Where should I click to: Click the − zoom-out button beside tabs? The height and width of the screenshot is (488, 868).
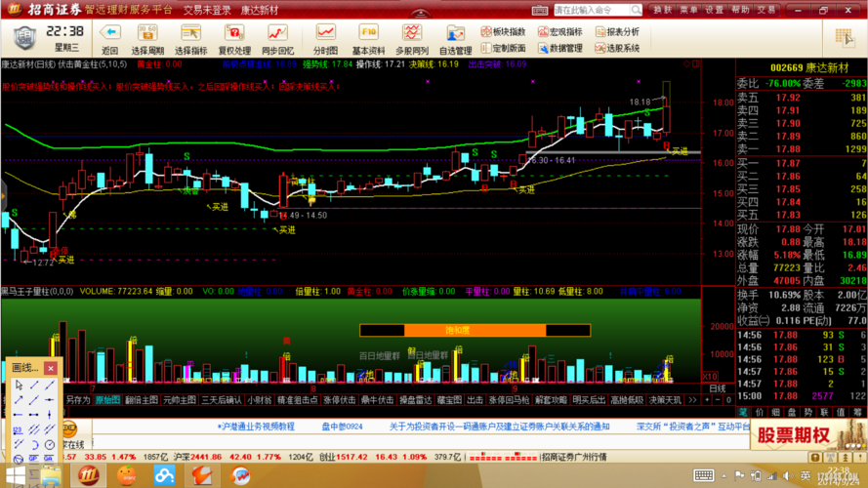point(718,400)
